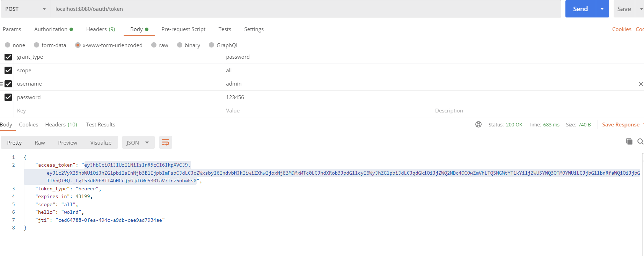
Task: Open the JSON format dropdown
Action: pyautogui.click(x=138, y=142)
